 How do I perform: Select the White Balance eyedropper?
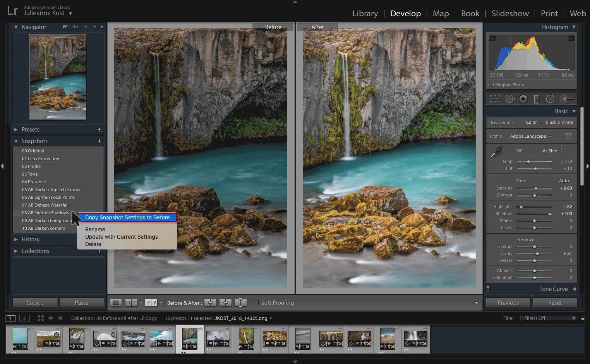tap(496, 152)
